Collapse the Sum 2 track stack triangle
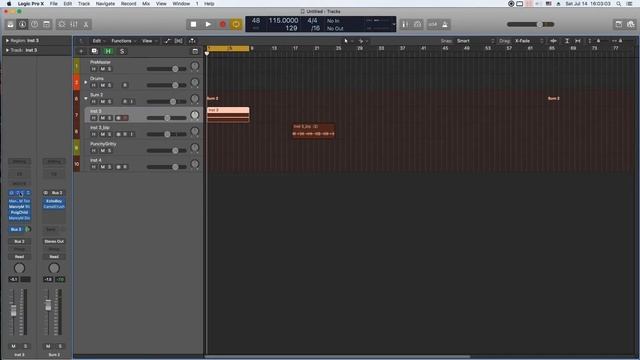Image resolution: width=640 pixels, height=360 pixels. (86, 98)
